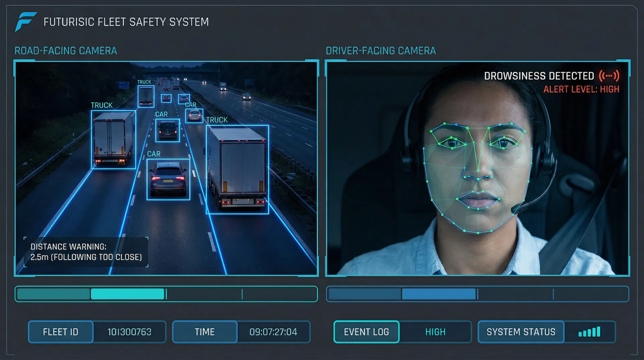Click the facial landmark mesh overlay
This screenshot has height=360, width=644.
tap(477, 178)
